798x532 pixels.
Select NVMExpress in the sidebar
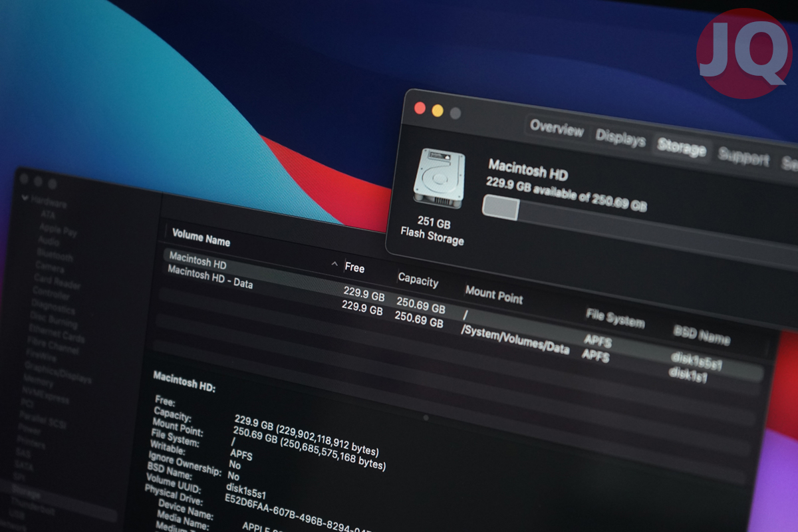(45, 396)
